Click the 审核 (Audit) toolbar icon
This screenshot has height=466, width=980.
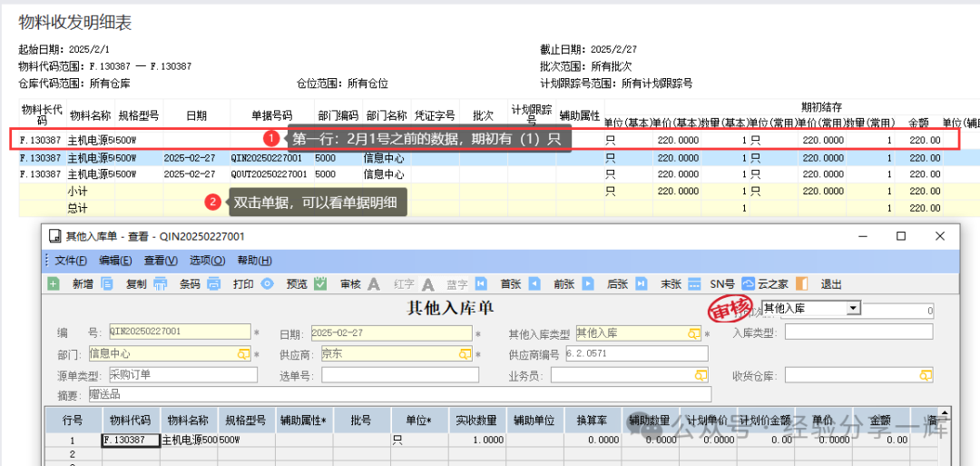pyautogui.click(x=321, y=283)
